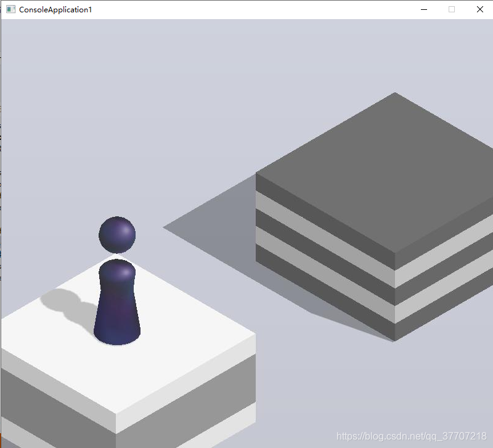The image size is (493, 448).
Task: Close the ConsoleApplication1 window
Action: coord(479,9)
